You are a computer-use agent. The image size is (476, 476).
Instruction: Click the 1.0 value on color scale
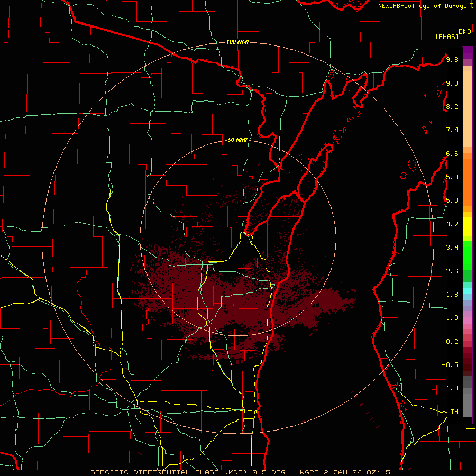pyautogui.click(x=452, y=318)
